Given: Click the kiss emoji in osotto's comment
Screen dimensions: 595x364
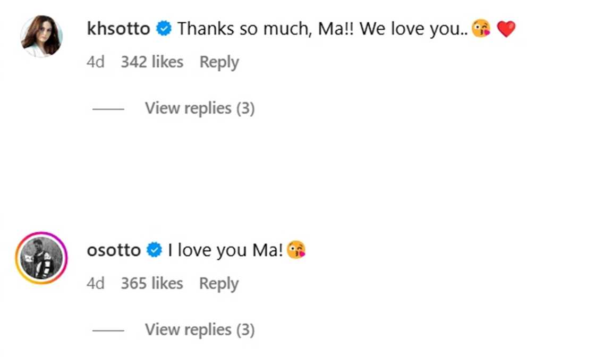Looking at the screenshot, I should 296,250.
